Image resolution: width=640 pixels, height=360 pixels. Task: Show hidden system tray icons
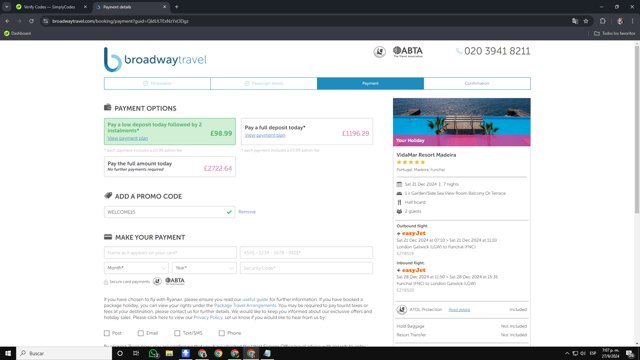click(567, 353)
